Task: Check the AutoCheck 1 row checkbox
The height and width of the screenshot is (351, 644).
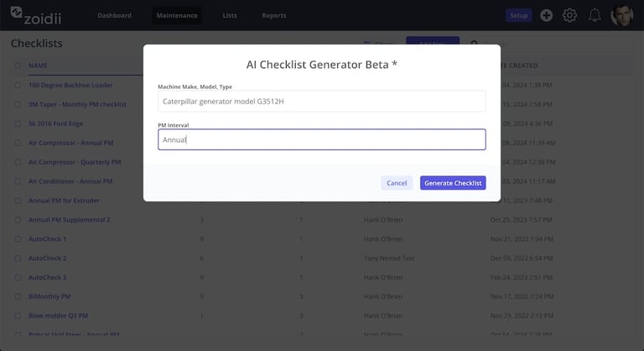Action: point(18,238)
